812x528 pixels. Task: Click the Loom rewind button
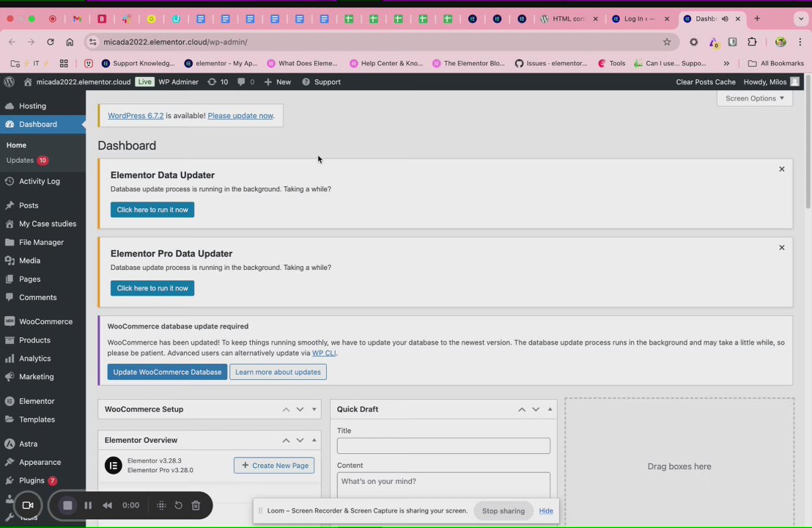pyautogui.click(x=107, y=505)
